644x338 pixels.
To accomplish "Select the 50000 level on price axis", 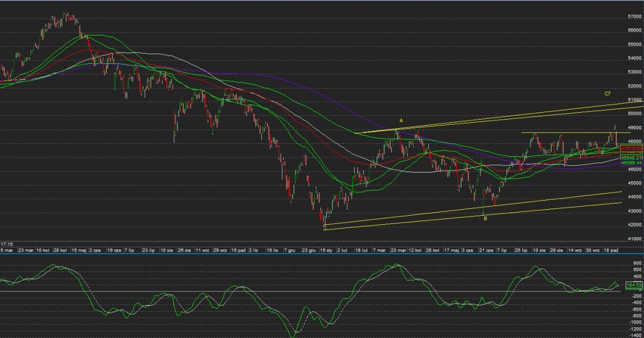I will (634, 114).
